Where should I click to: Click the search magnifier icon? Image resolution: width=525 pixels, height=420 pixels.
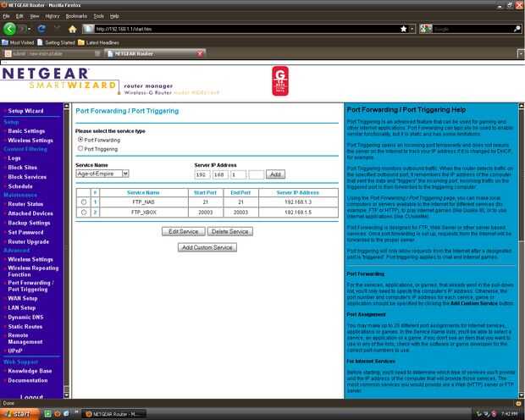[x=517, y=29]
